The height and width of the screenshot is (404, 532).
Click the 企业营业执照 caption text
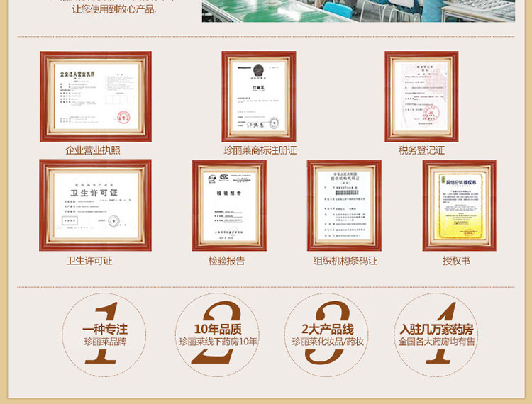coord(93,150)
